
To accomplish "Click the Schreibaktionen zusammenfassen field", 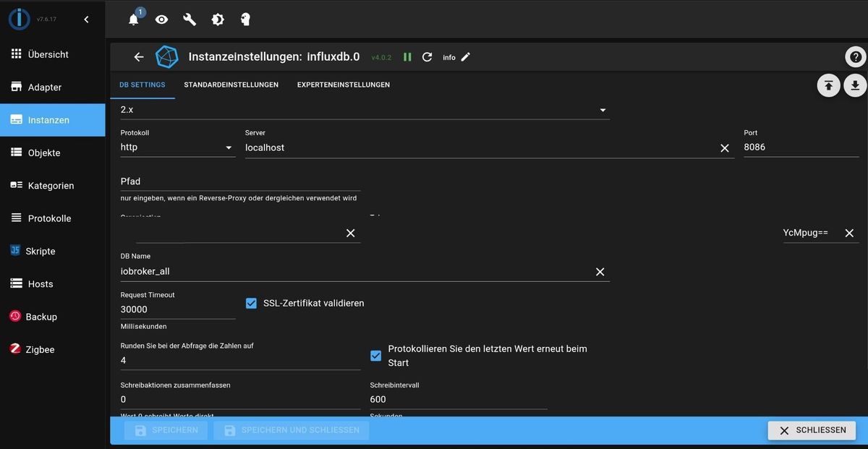I will coord(240,399).
